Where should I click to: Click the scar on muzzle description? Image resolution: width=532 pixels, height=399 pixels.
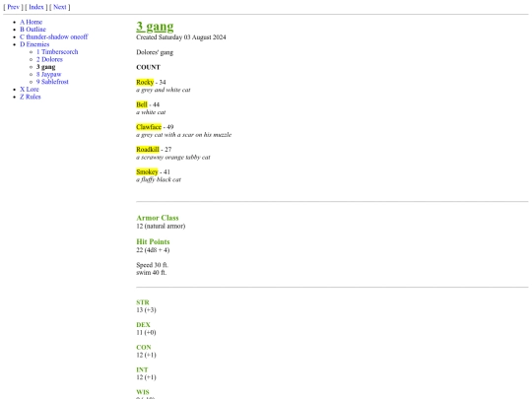coord(183,135)
